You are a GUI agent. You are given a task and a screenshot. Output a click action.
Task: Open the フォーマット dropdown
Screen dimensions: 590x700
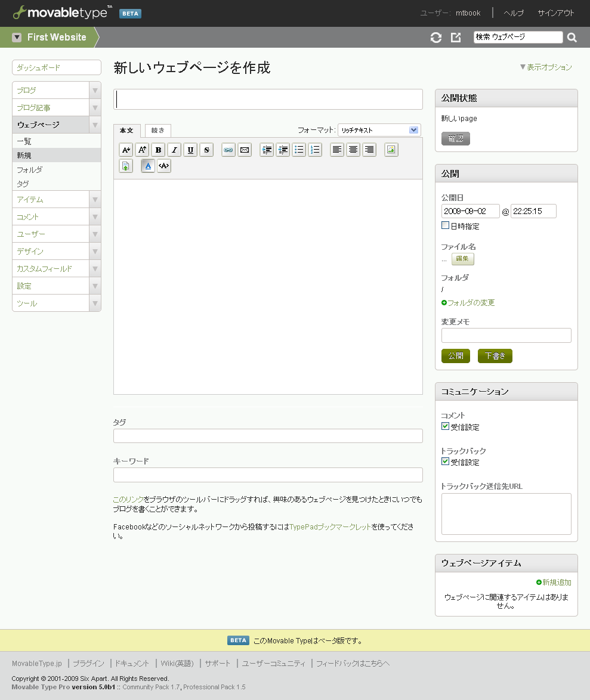click(x=379, y=130)
